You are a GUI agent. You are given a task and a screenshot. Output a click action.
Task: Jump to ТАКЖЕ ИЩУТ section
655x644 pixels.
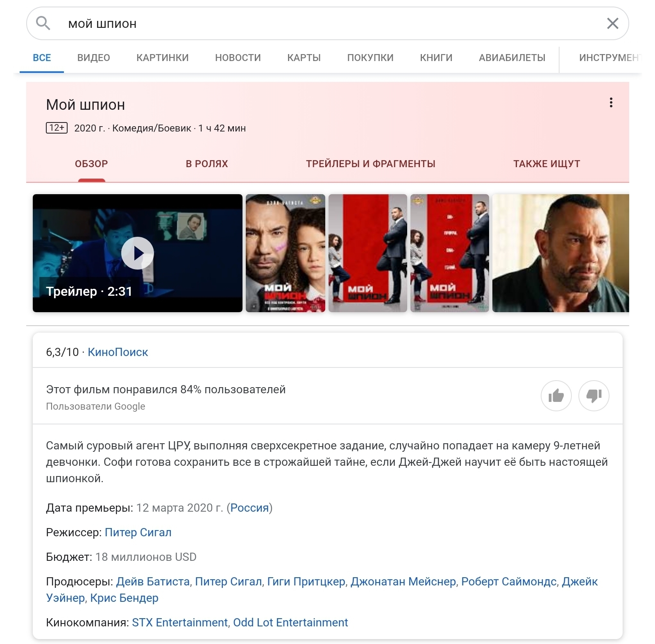pyautogui.click(x=546, y=164)
